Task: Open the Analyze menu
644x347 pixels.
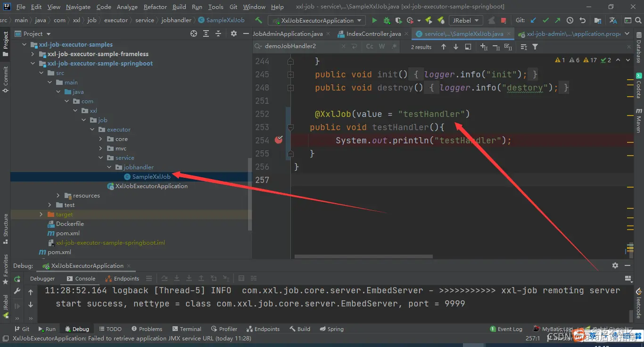Action: tap(127, 7)
